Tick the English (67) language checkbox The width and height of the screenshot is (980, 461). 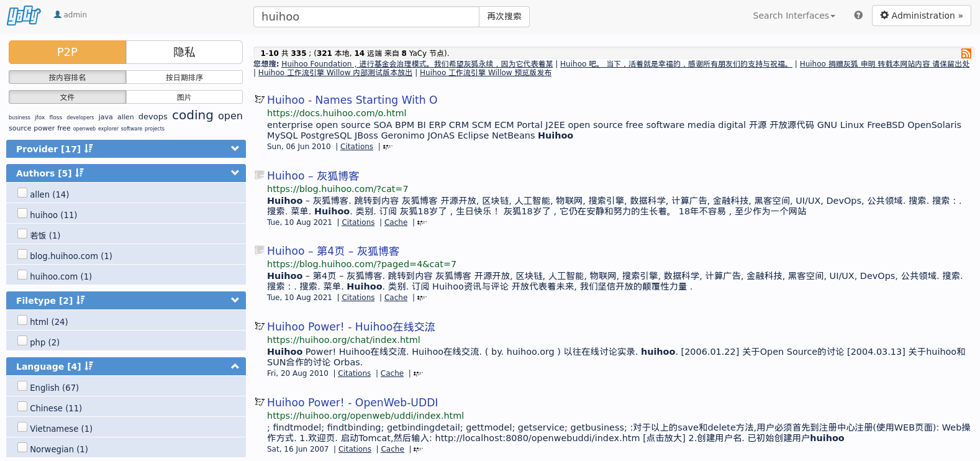pyautogui.click(x=22, y=386)
